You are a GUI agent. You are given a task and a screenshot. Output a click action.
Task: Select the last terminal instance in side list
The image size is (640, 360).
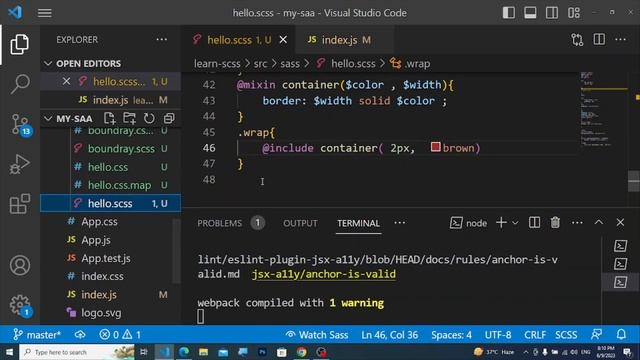click(x=620, y=282)
